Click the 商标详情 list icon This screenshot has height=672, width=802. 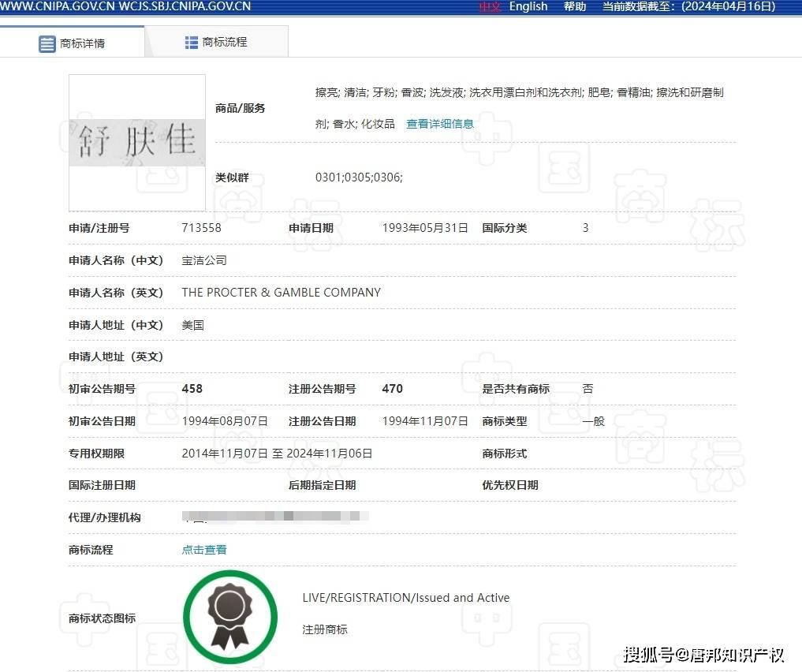(47, 44)
